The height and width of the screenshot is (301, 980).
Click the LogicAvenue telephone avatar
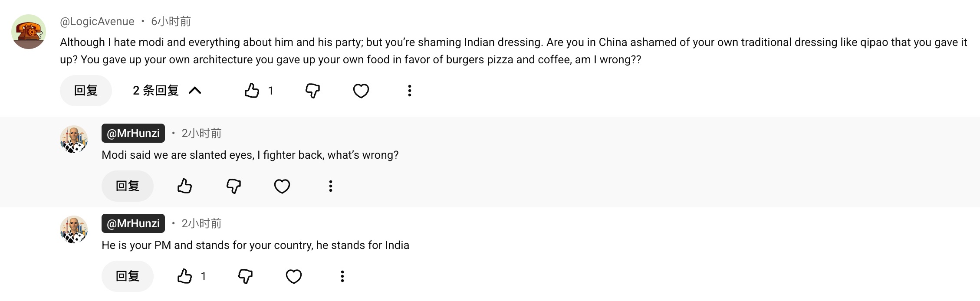pyautogui.click(x=29, y=32)
